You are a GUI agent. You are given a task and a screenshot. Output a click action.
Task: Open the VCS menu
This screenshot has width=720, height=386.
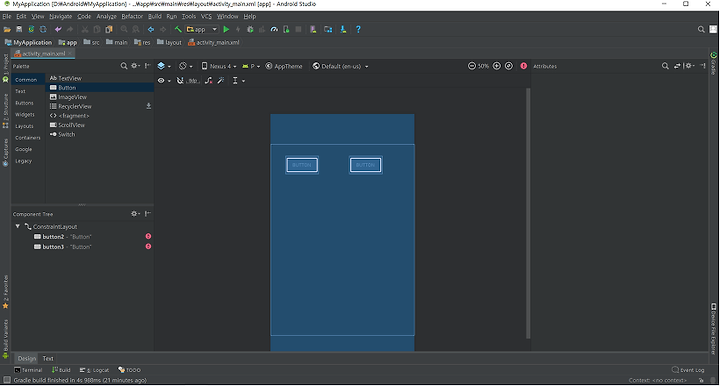coord(206,16)
